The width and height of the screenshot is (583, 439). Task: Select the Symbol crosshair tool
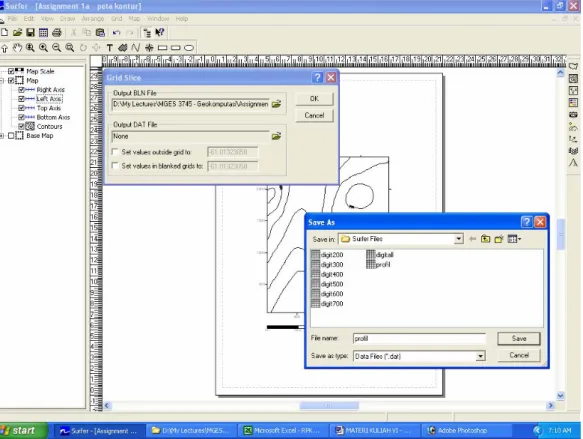(x=149, y=48)
